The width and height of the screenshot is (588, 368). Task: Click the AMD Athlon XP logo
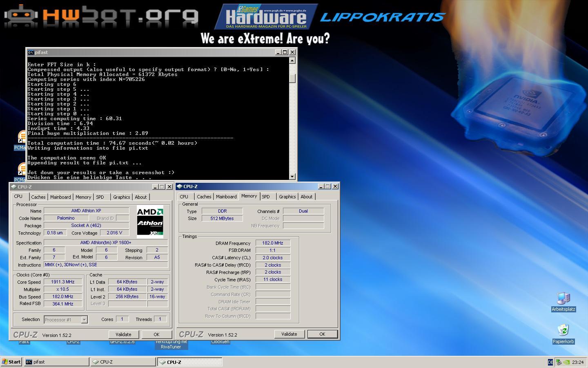pyautogui.click(x=150, y=222)
